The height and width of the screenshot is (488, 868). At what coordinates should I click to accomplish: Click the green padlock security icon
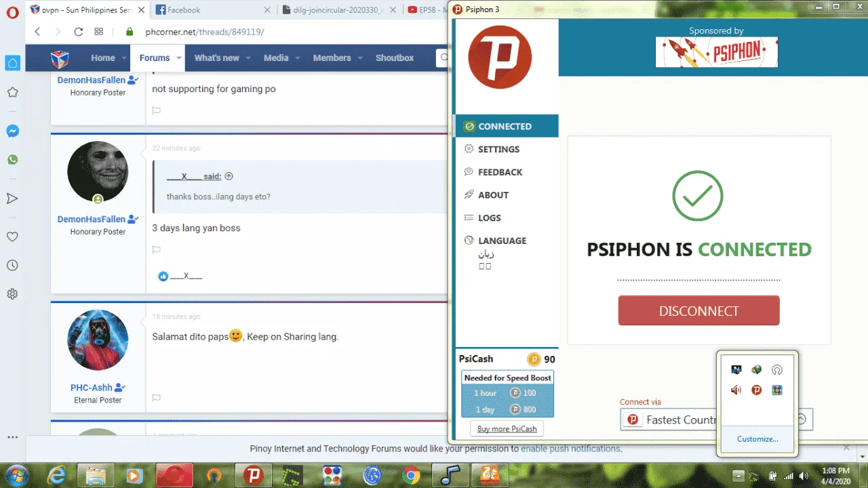click(130, 32)
